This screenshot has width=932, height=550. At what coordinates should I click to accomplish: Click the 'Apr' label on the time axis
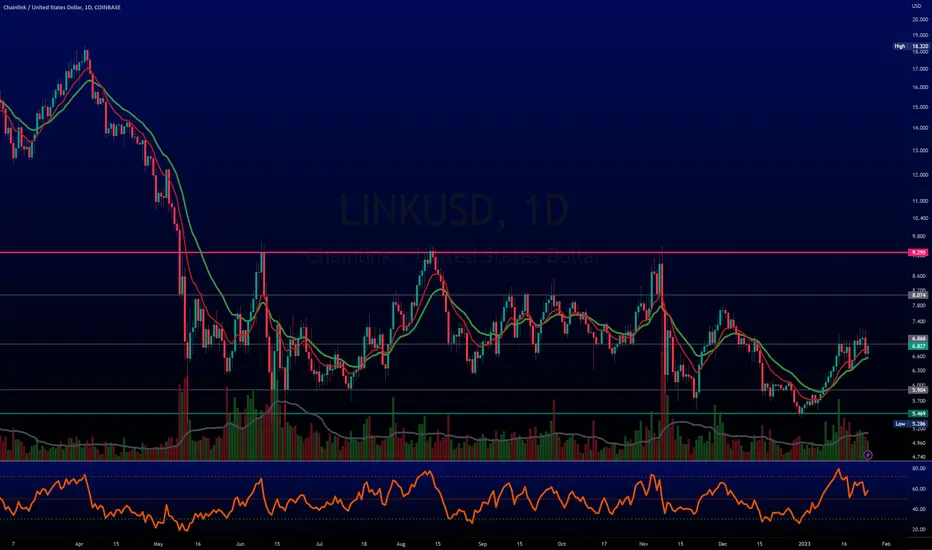pos(80,543)
